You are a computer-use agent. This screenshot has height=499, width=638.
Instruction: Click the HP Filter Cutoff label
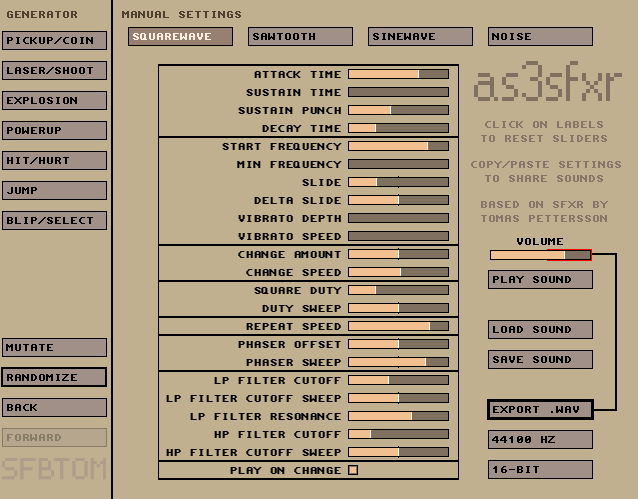pyautogui.click(x=277, y=434)
